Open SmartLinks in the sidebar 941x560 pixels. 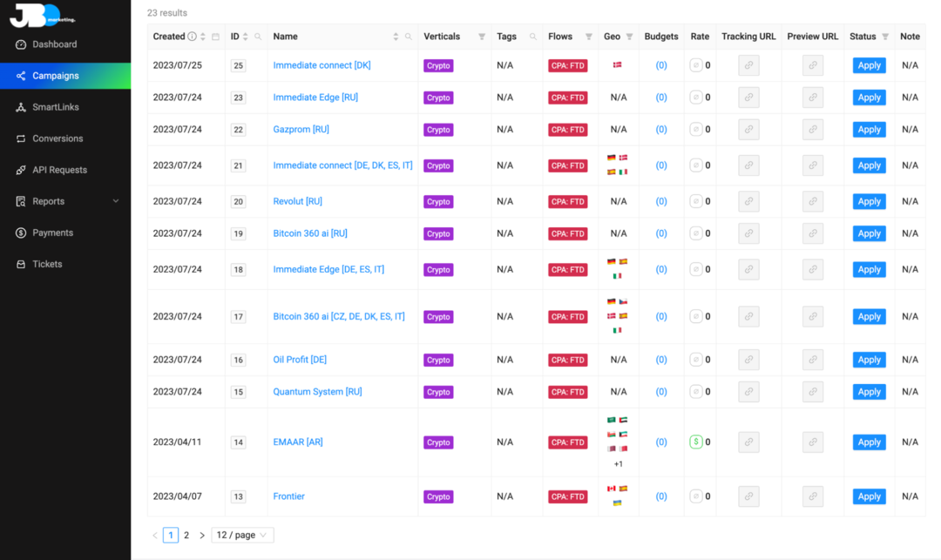[x=65, y=107]
